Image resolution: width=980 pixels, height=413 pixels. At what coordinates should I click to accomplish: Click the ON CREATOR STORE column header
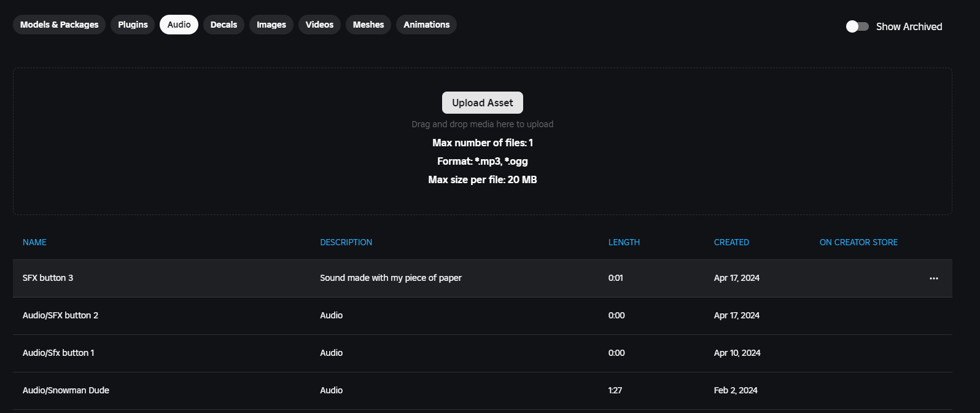[858, 242]
